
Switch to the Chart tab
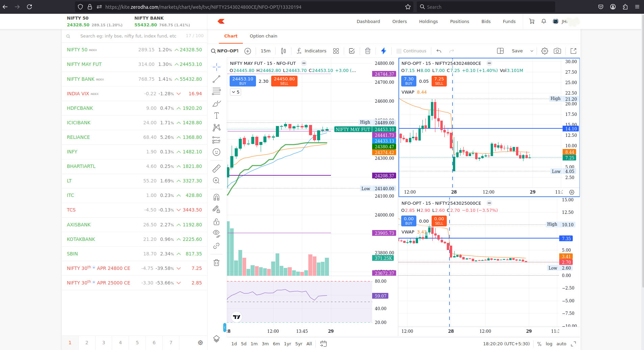231,36
